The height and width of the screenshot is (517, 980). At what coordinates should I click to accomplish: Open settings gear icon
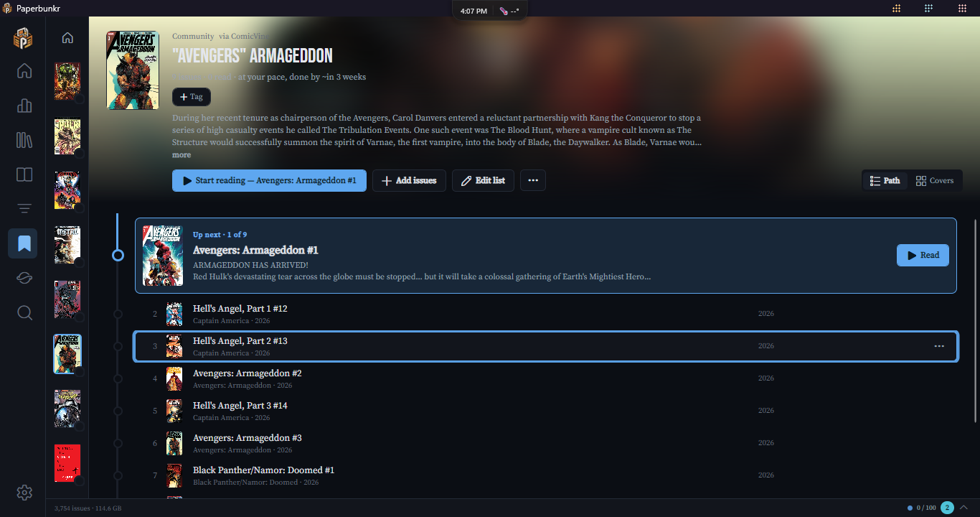[x=24, y=493]
